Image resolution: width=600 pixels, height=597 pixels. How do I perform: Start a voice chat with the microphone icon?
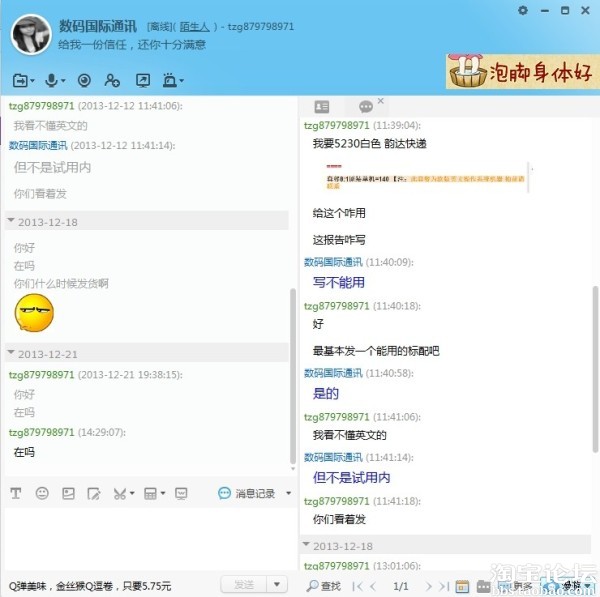tap(51, 81)
